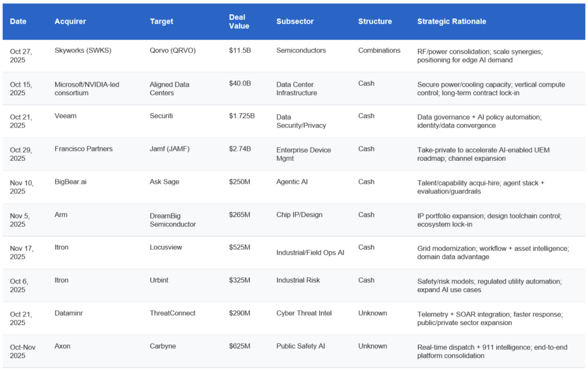Click the Veeam acquirer cell

65,116
